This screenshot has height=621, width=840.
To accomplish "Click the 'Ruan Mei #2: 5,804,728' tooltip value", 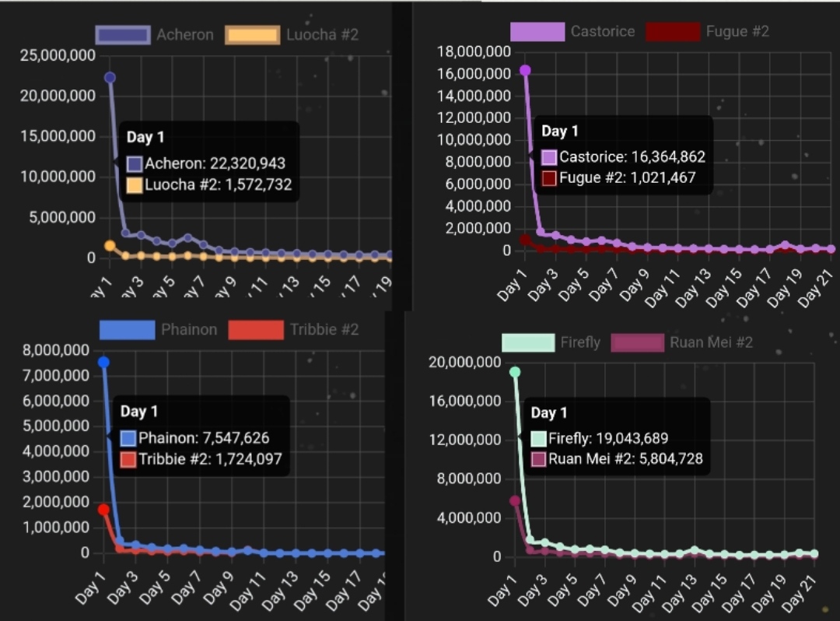I will (x=625, y=459).
